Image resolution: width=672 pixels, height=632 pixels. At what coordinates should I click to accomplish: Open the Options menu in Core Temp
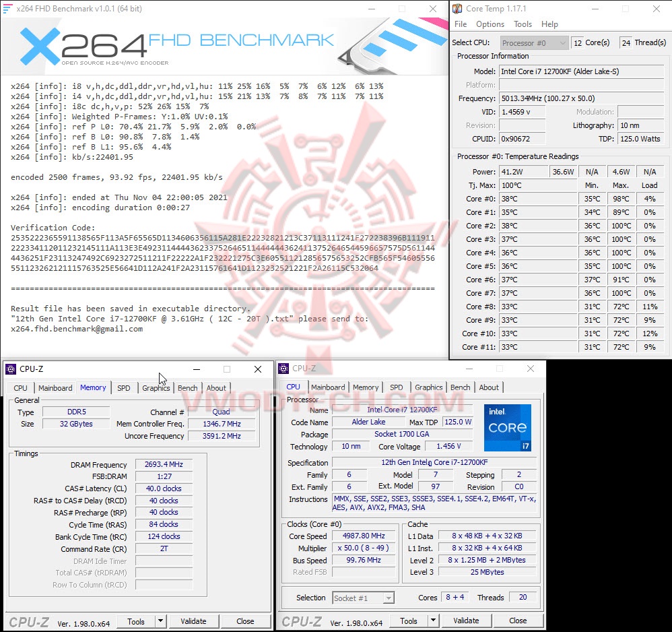[490, 24]
